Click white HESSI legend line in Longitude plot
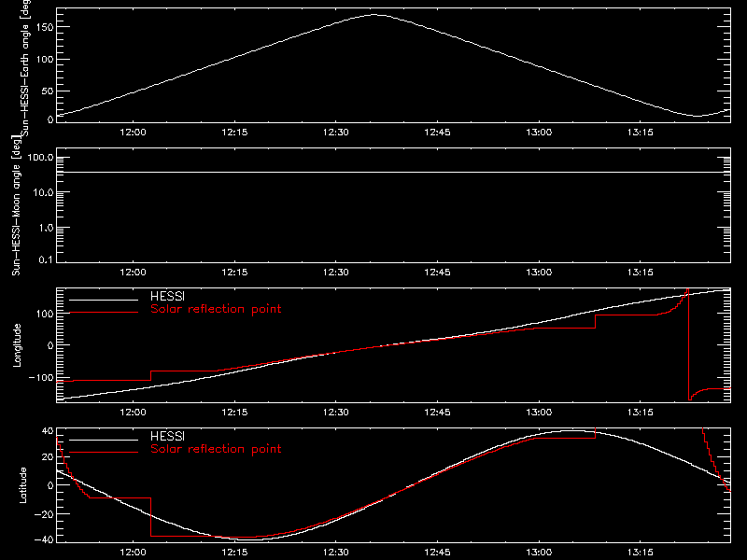This screenshot has height=560, width=747. [104, 300]
